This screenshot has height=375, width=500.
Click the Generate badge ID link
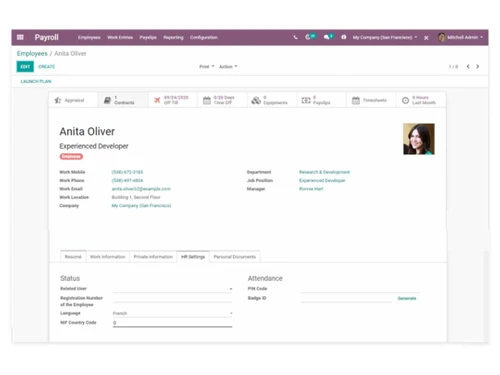[407, 298]
